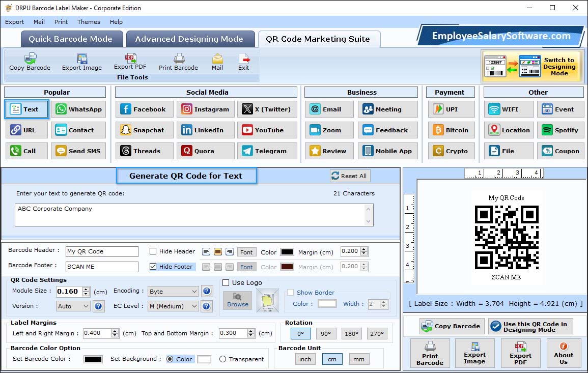Select the Transparent background radio button
Image resolution: width=588 pixels, height=373 pixels.
223,359
